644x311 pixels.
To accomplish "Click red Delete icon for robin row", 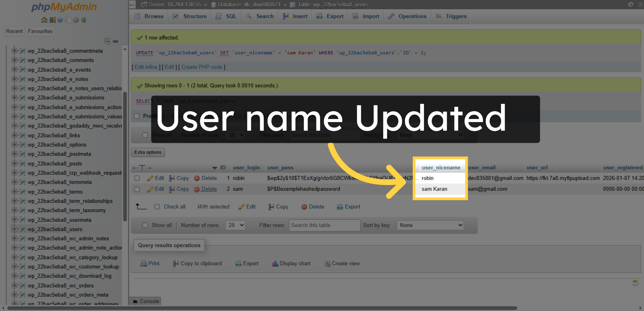I will (x=197, y=178).
